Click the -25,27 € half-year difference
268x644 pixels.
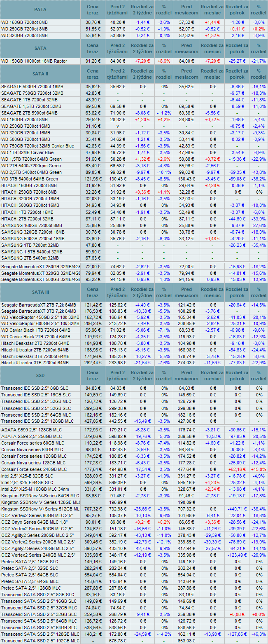[x=237, y=61]
